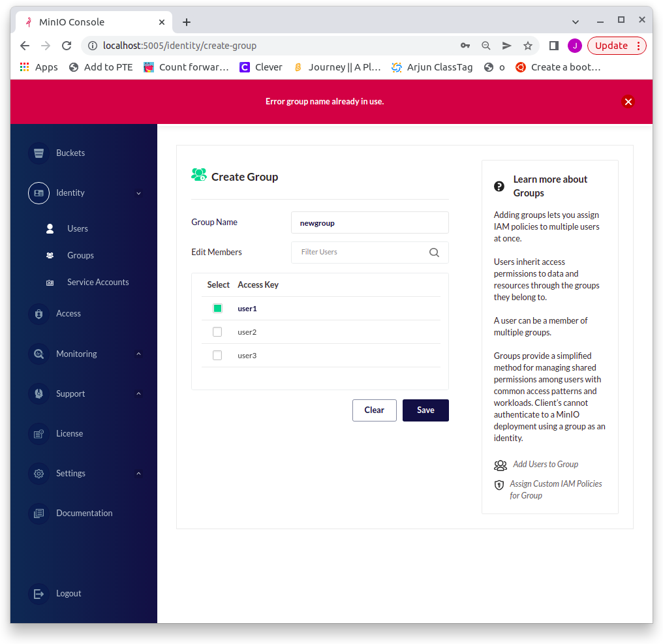Click the Logout arrow icon
663x644 pixels.
pos(39,594)
